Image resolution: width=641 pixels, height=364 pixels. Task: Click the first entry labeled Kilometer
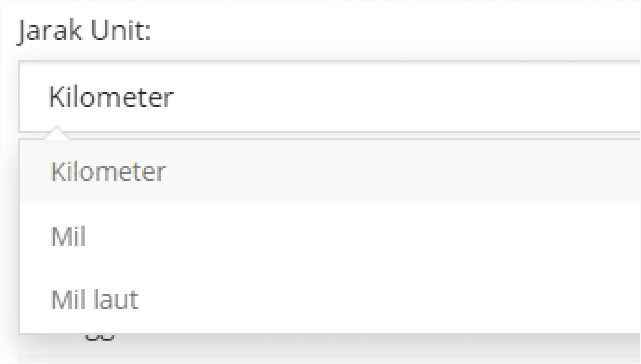click(x=330, y=172)
